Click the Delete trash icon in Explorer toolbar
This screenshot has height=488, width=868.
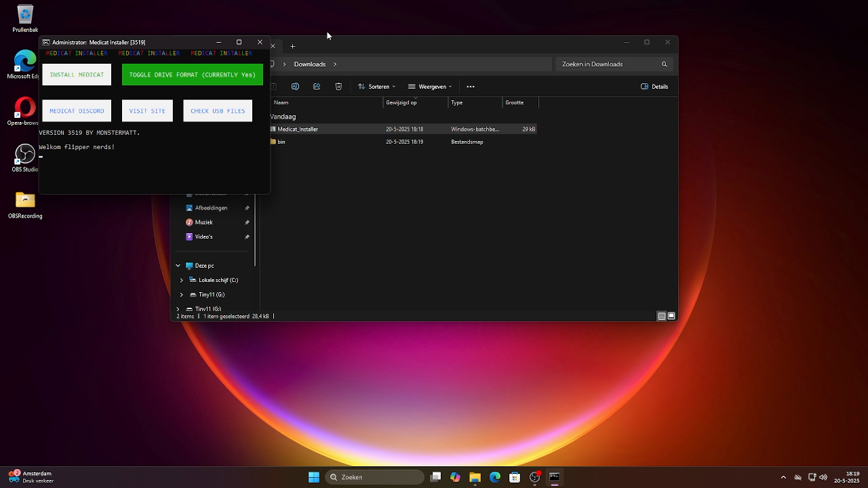338,87
